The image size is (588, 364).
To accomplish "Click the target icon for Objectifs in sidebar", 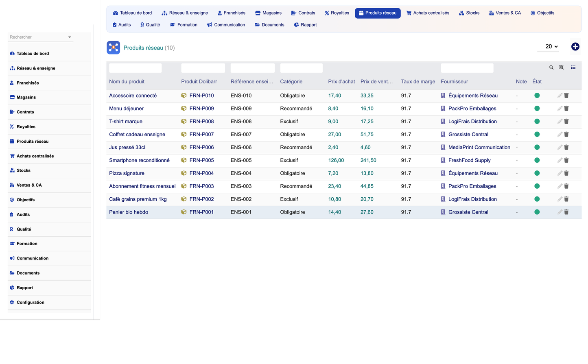I will (12, 200).
